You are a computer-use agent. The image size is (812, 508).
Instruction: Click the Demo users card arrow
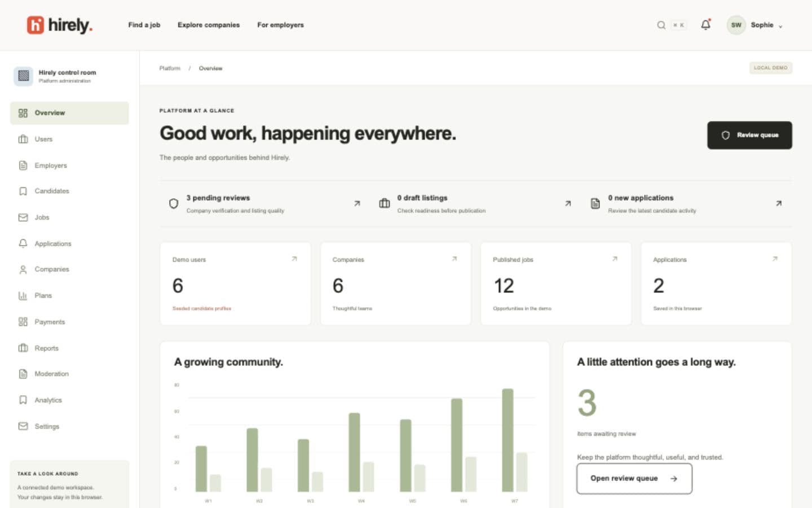tap(294, 259)
